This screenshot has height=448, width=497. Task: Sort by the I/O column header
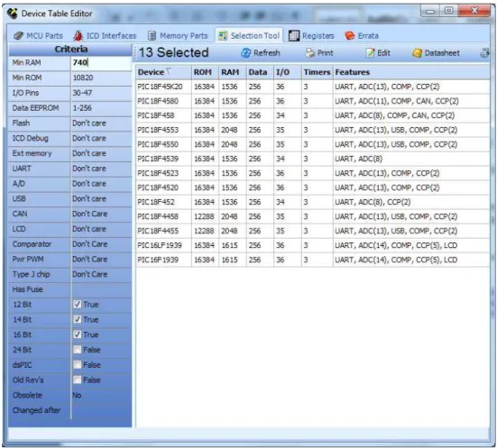pyautogui.click(x=288, y=72)
